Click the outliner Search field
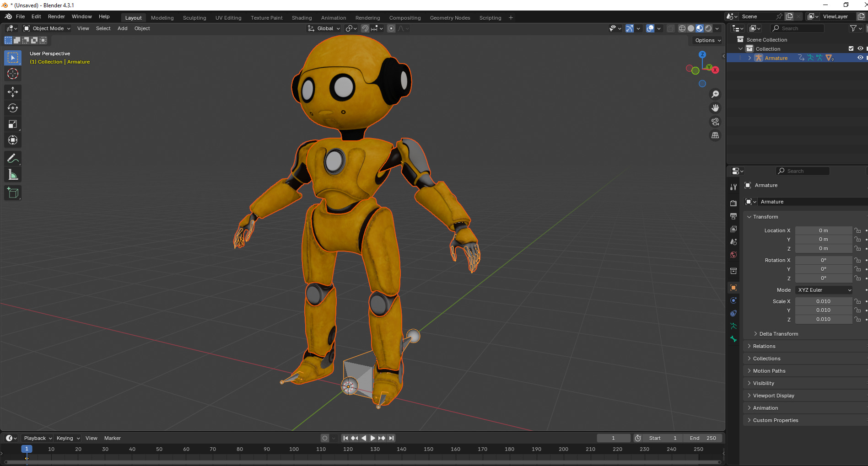Viewport: 868px width, 466px height. click(x=797, y=28)
